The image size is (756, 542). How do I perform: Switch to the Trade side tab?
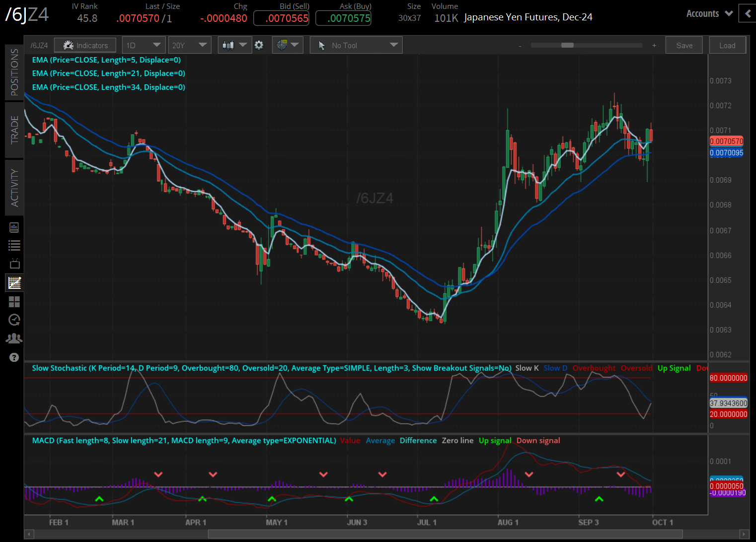pyautogui.click(x=14, y=130)
